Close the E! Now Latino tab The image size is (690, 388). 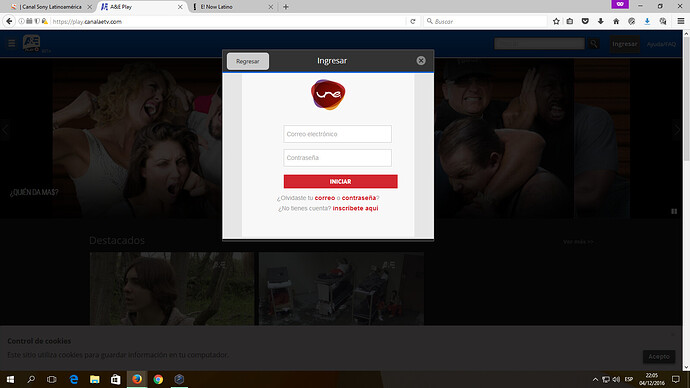271,7
